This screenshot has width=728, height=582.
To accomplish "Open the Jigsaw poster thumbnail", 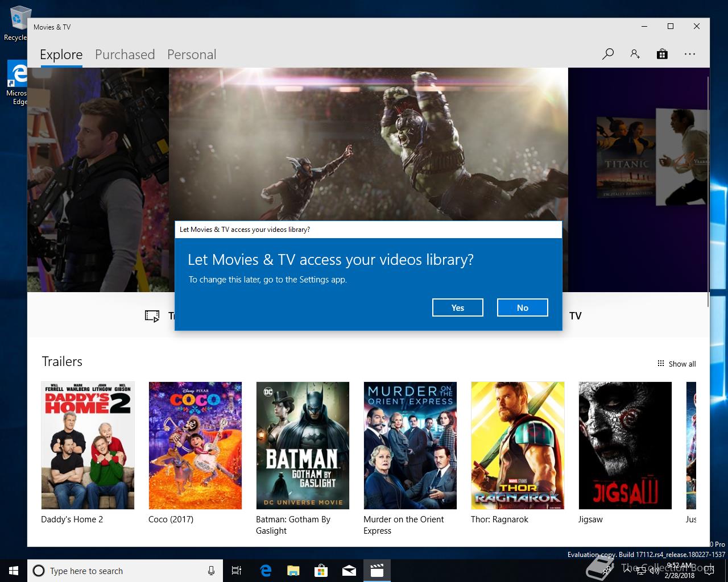I will pos(625,446).
